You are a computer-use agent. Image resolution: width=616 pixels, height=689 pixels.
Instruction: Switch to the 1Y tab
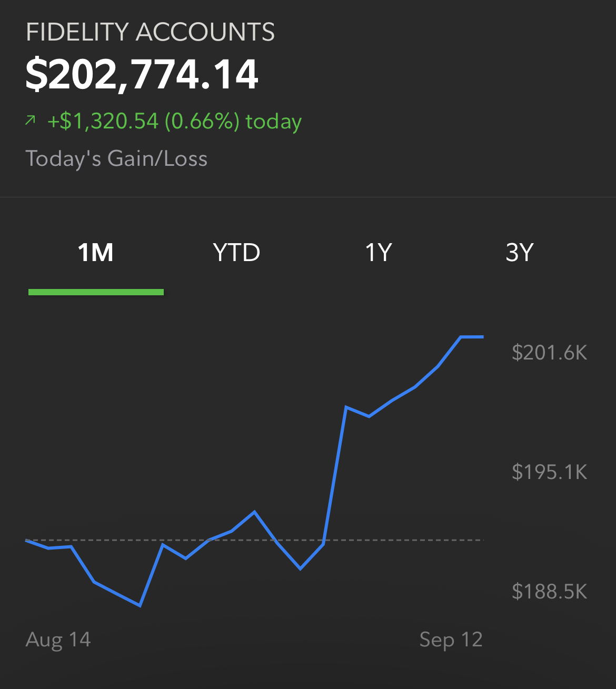379,253
